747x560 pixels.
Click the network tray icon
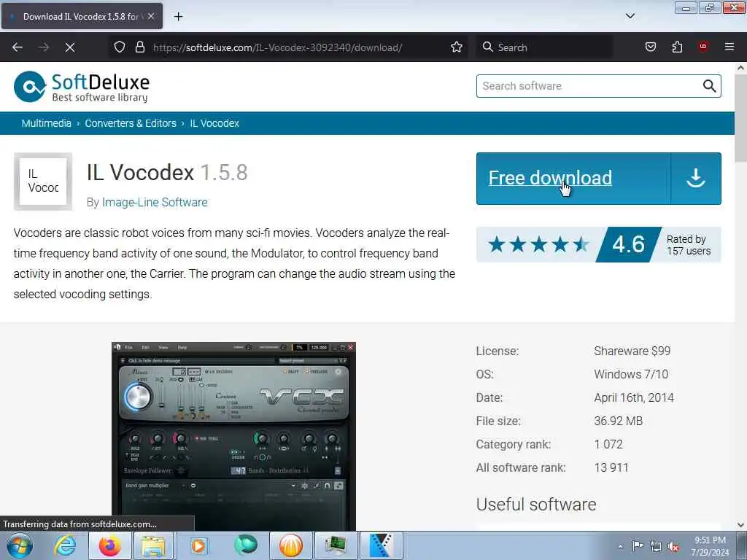[x=656, y=546]
